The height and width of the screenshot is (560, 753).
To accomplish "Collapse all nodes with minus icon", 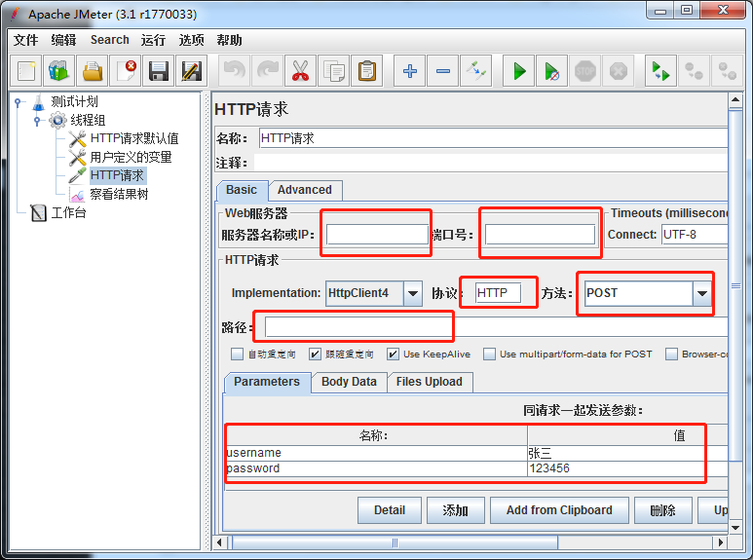I will [x=443, y=71].
